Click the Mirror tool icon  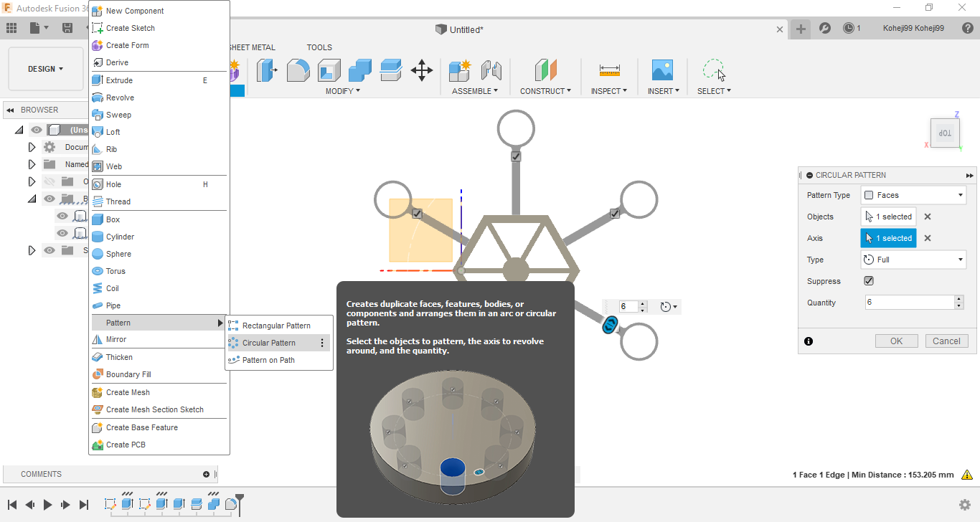coord(98,339)
